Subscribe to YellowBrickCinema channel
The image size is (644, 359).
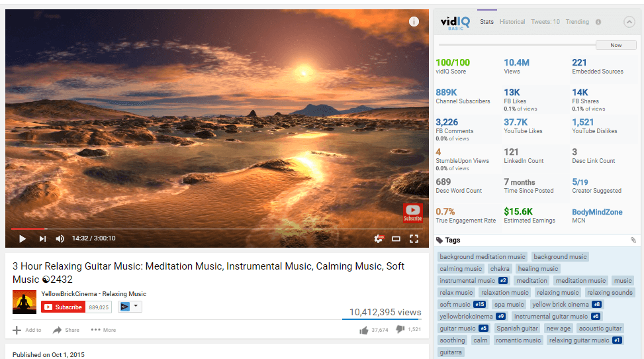(x=64, y=307)
